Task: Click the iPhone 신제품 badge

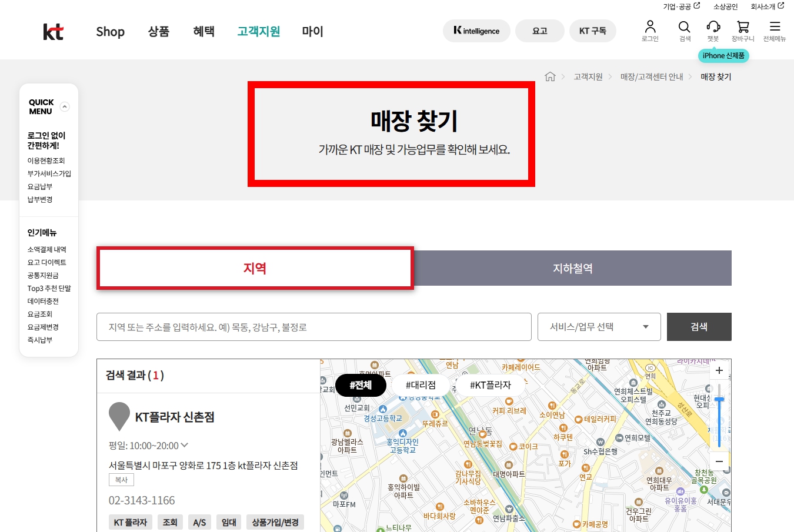Action: (723, 55)
